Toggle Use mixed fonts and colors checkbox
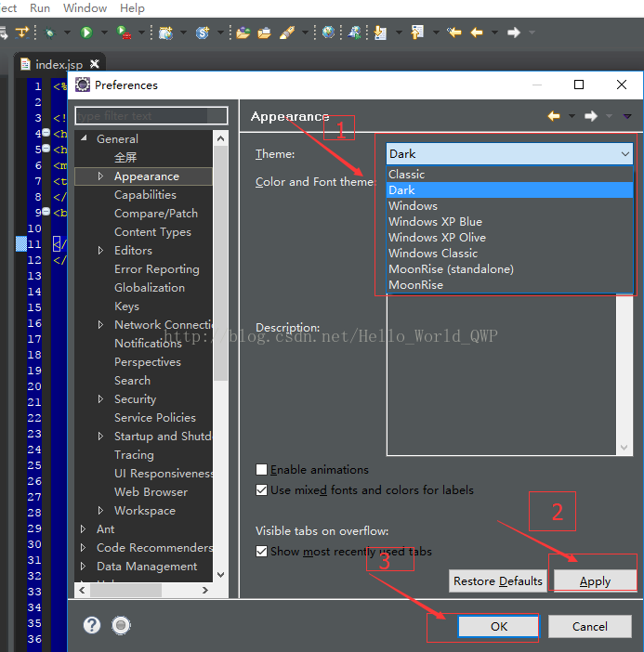The width and height of the screenshot is (644, 652). click(261, 489)
